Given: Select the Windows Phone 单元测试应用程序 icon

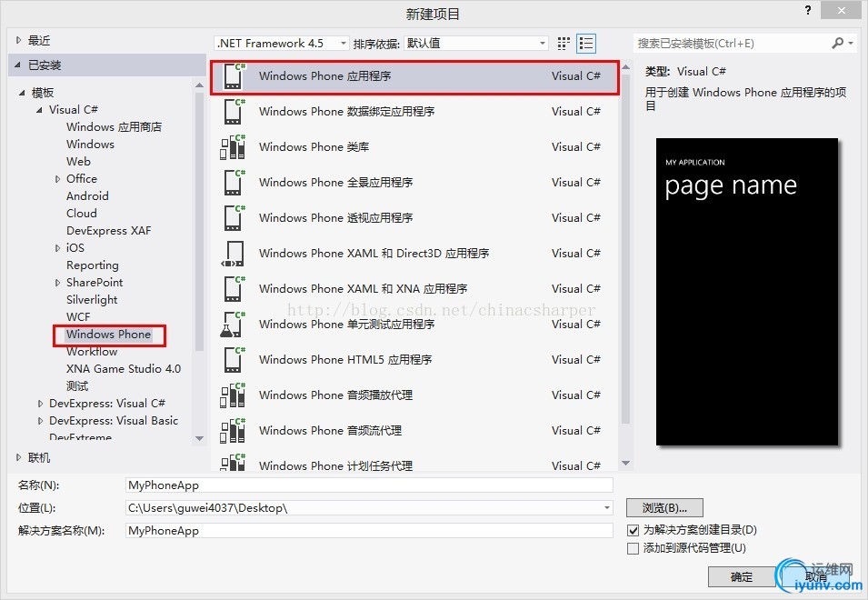Looking at the screenshot, I should [233, 325].
